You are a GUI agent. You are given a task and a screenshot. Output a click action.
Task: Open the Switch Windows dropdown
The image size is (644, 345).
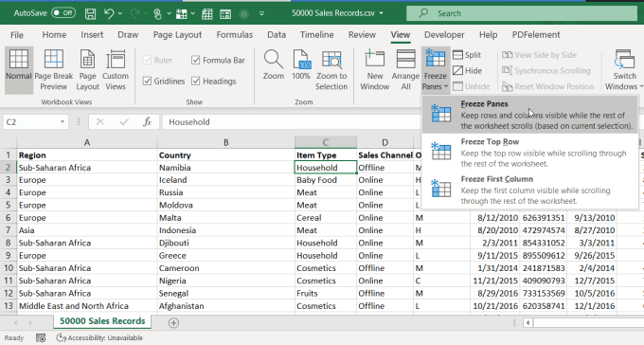pyautogui.click(x=624, y=69)
